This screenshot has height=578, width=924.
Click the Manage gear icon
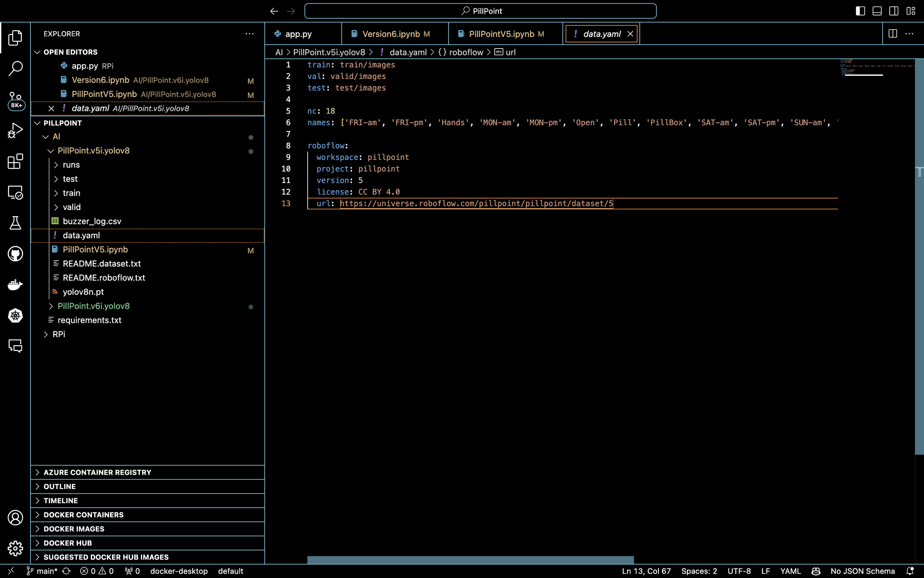tap(15, 548)
